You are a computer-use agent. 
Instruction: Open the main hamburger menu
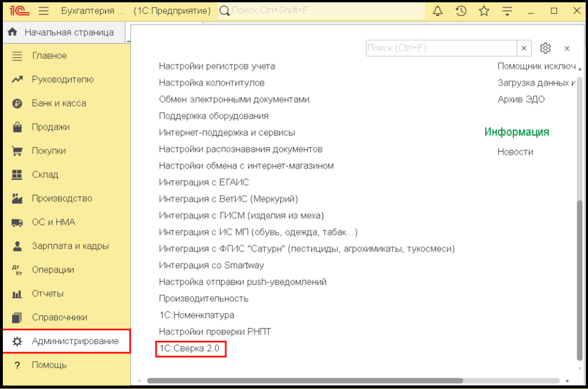click(x=44, y=11)
